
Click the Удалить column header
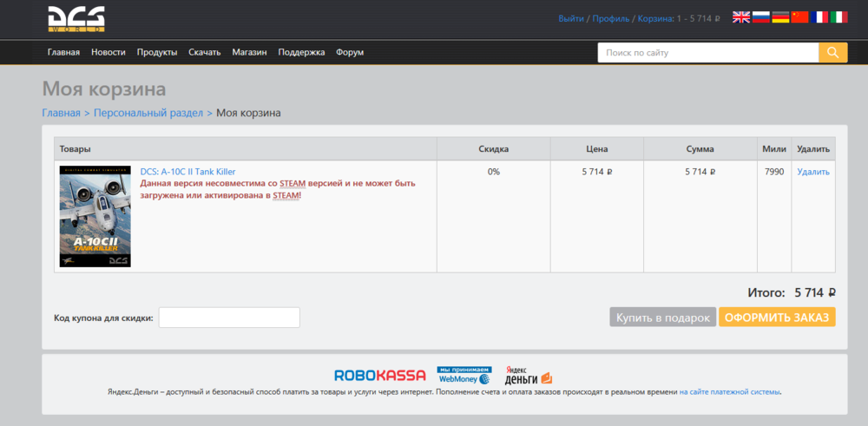[813, 149]
